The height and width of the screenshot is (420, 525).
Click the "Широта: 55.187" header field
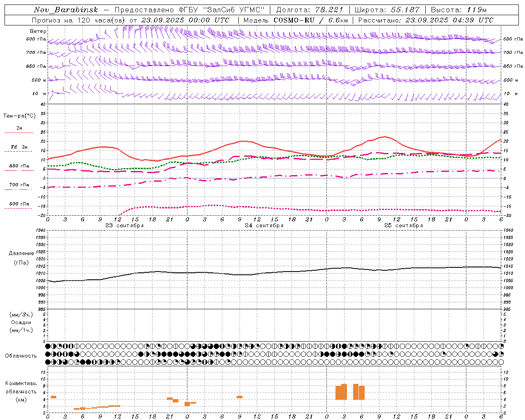387,10
